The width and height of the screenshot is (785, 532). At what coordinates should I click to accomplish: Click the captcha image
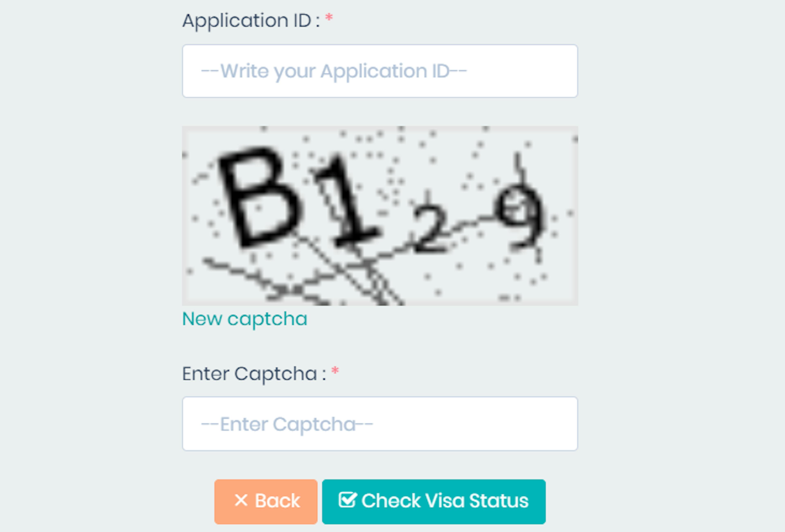tap(380, 216)
